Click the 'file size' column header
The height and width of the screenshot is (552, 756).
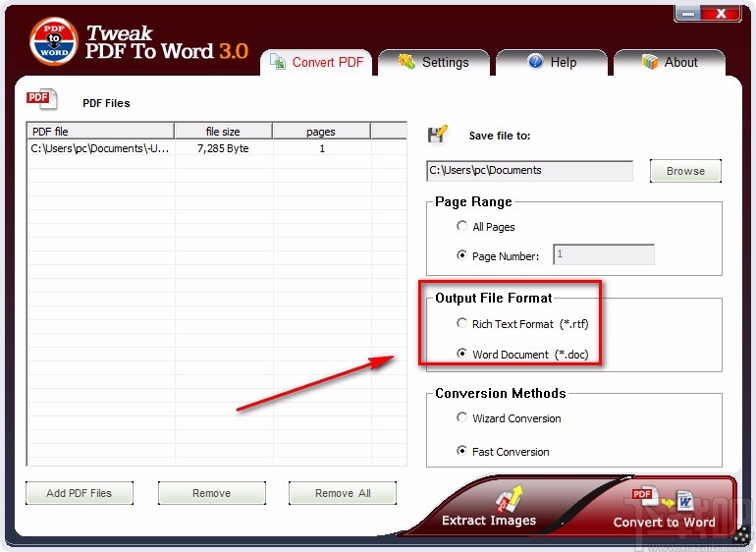pos(223,132)
